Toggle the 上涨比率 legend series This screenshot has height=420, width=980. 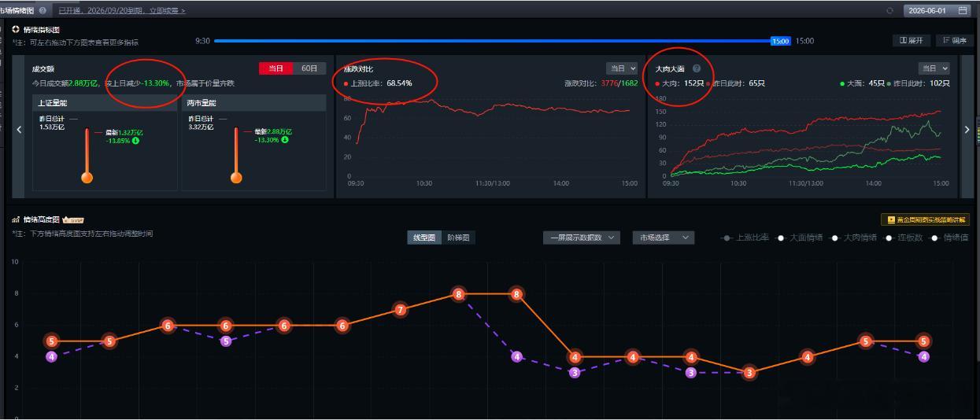point(745,238)
